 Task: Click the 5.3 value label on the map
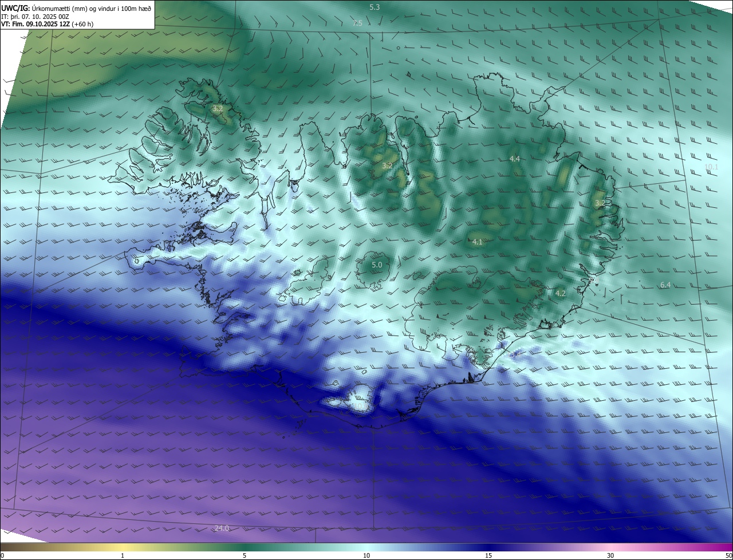[375, 7]
